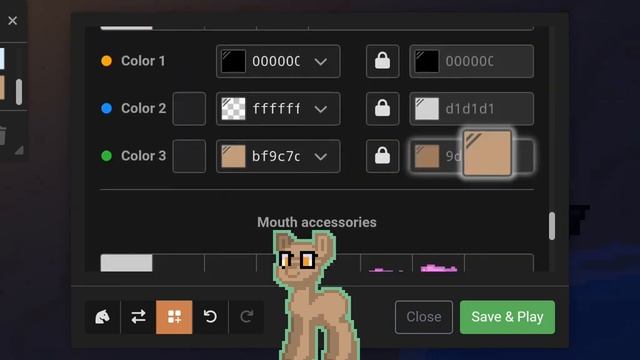Image resolution: width=640 pixels, height=360 pixels.
Task: Click the editor panel vertical scrollbar
Action: pyautogui.click(x=552, y=226)
